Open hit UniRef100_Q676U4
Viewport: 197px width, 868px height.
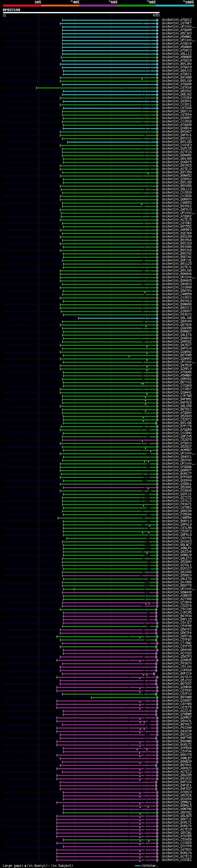pyautogui.click(x=177, y=325)
